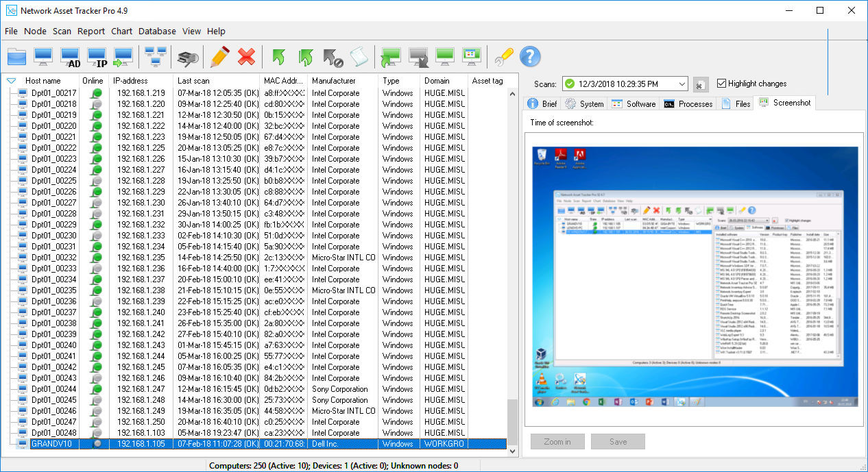Edit the selected node with the pencil icon
Viewport: 868px width, 472px height.
219,57
